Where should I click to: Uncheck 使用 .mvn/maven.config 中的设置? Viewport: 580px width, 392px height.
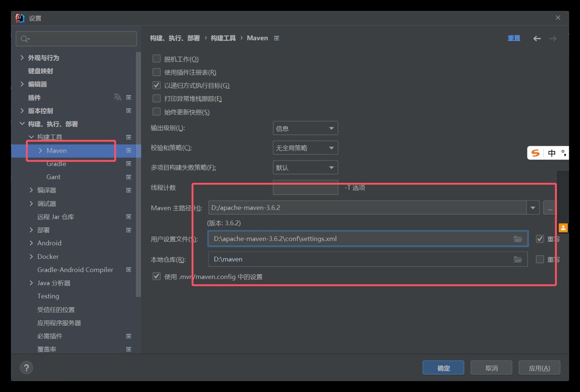(x=156, y=277)
